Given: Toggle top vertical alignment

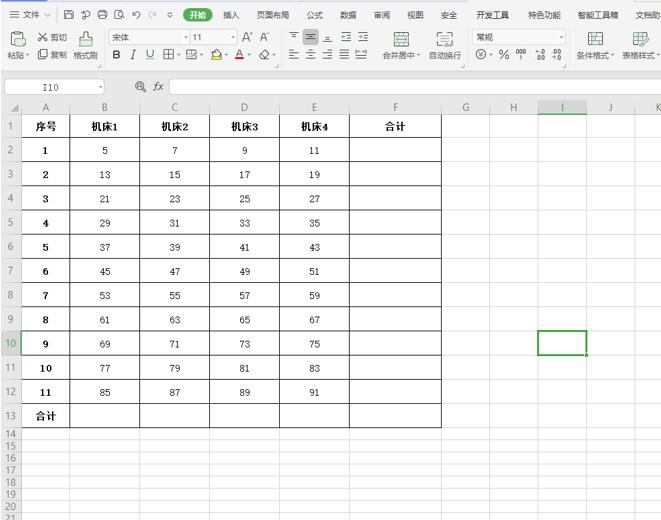Looking at the screenshot, I should pos(293,37).
